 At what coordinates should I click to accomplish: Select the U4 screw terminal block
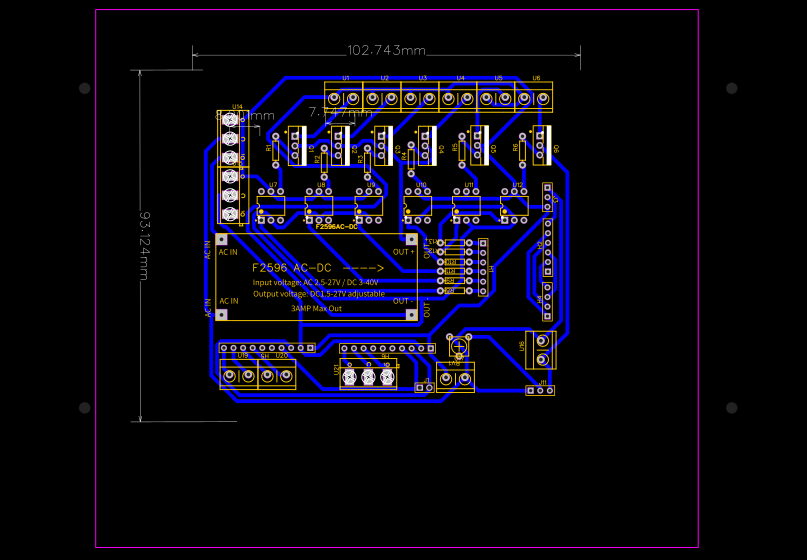[458, 97]
